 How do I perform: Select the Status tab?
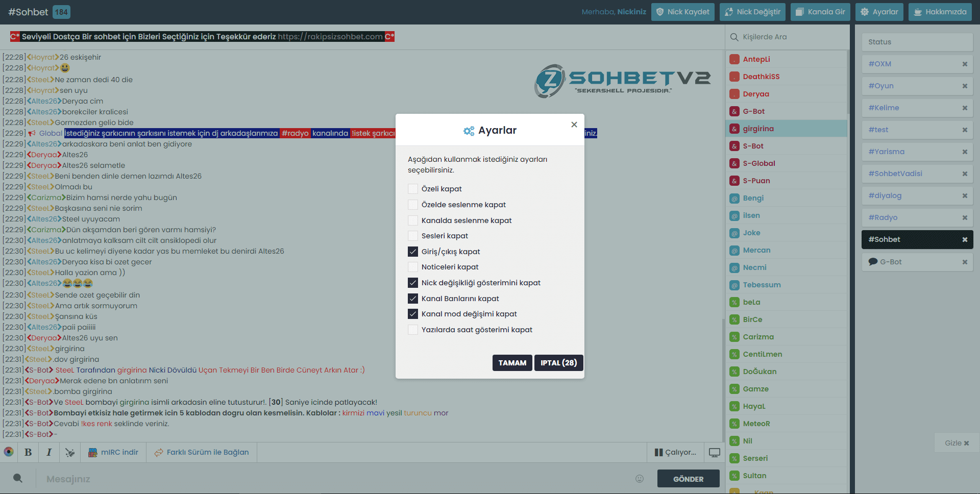(x=917, y=42)
